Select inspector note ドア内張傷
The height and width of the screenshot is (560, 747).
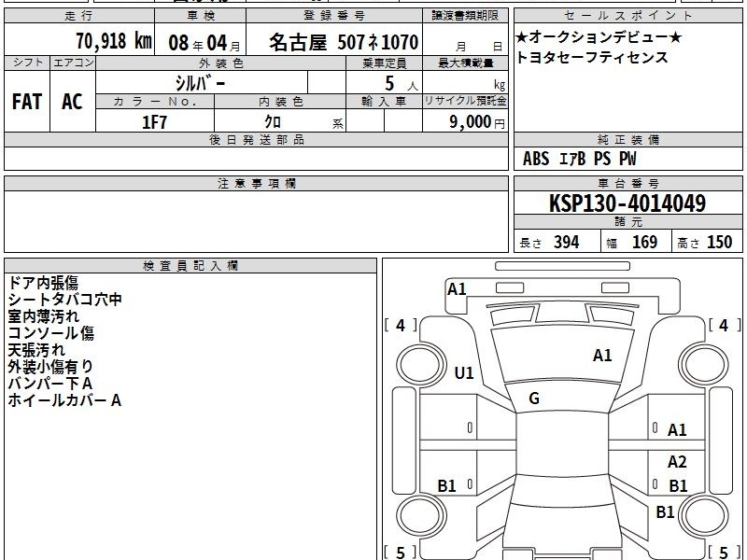click(43, 283)
